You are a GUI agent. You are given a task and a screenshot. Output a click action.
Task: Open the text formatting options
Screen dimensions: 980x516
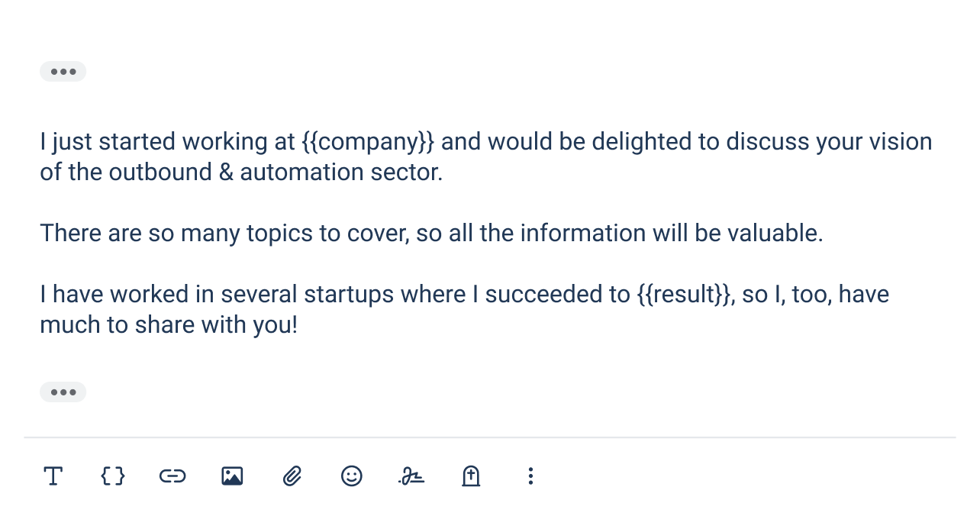(53, 476)
